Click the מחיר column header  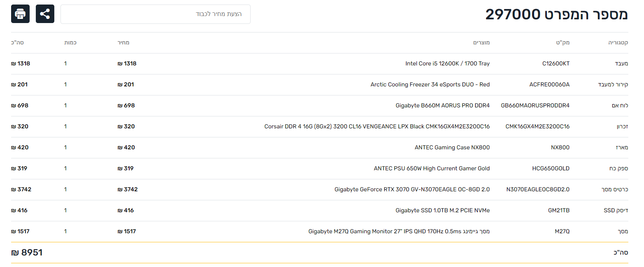tap(124, 43)
